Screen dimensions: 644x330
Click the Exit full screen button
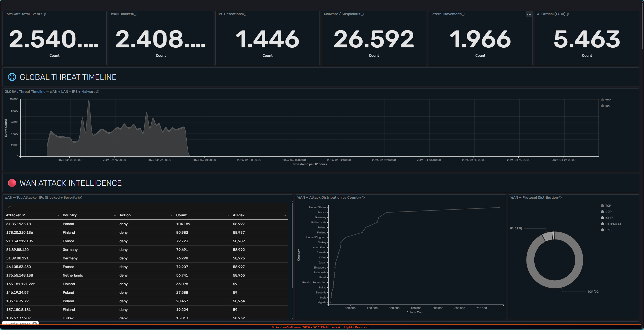pos(20,323)
